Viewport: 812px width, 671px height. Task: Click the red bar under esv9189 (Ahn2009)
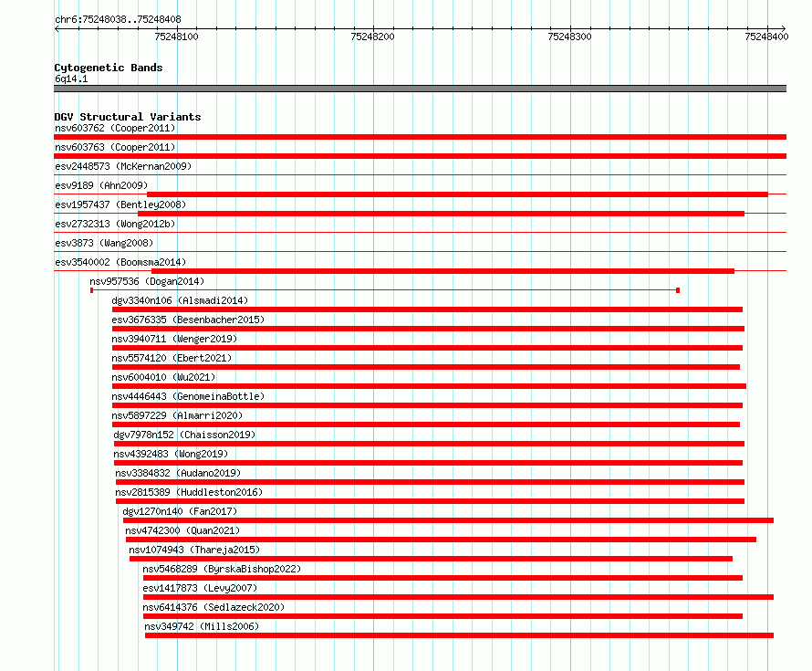tap(457, 194)
